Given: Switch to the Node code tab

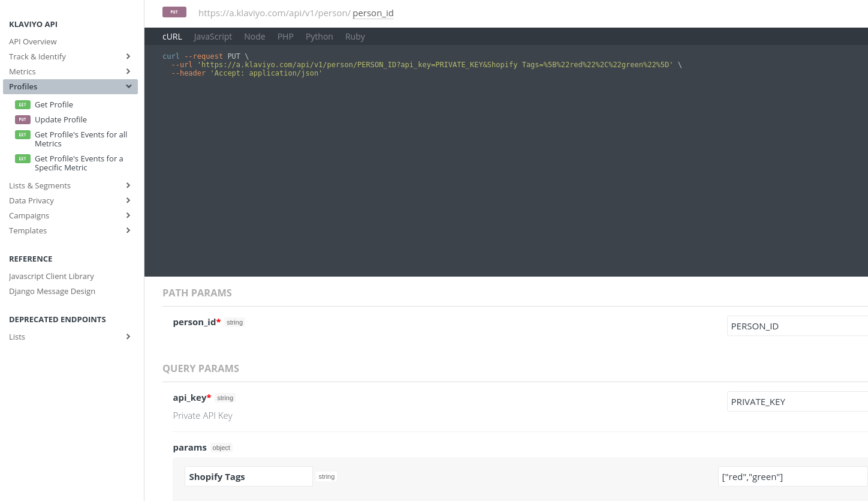Looking at the screenshot, I should click(255, 37).
